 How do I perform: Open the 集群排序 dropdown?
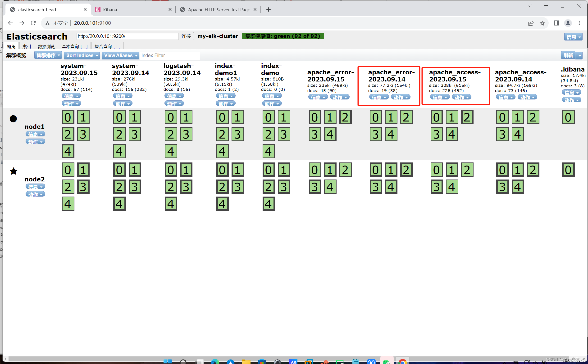tap(48, 55)
